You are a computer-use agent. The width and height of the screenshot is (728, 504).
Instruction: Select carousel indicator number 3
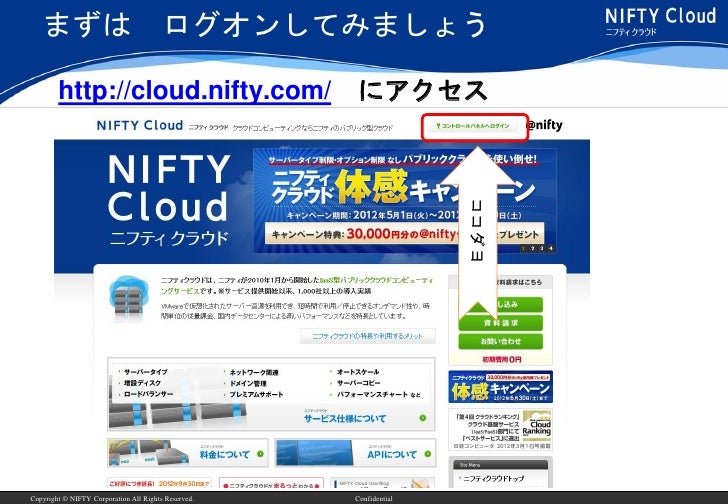pos(542,248)
